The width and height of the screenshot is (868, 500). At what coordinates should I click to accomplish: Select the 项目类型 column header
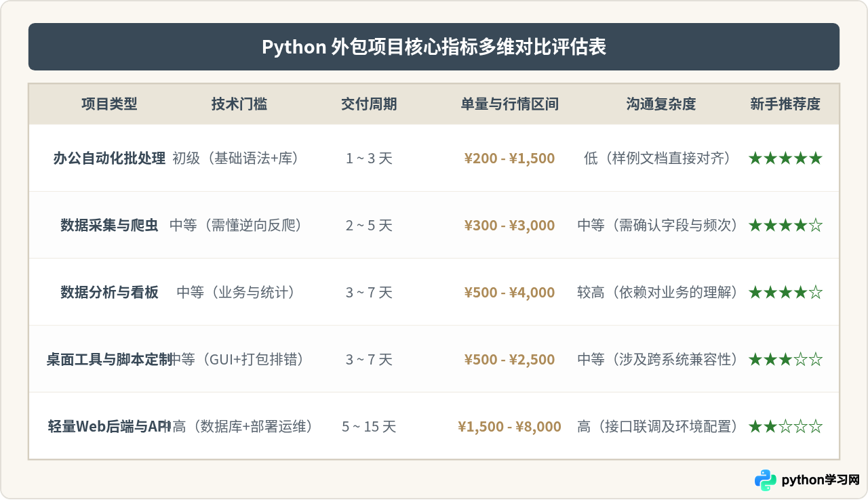[x=109, y=104]
